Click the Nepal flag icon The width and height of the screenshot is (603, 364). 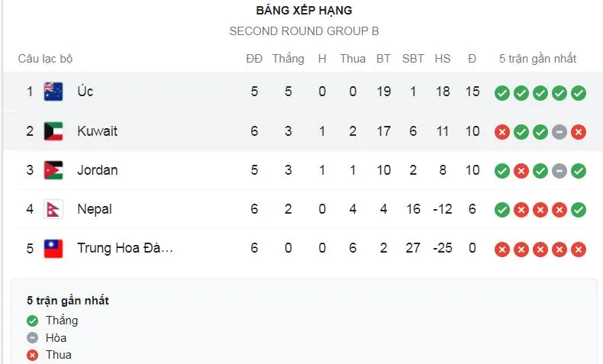(53, 209)
